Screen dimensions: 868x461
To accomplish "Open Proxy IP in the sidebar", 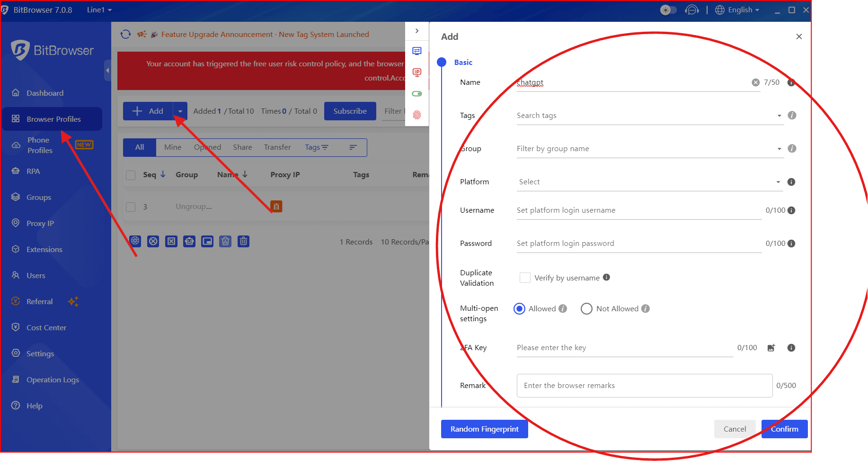I will (40, 223).
